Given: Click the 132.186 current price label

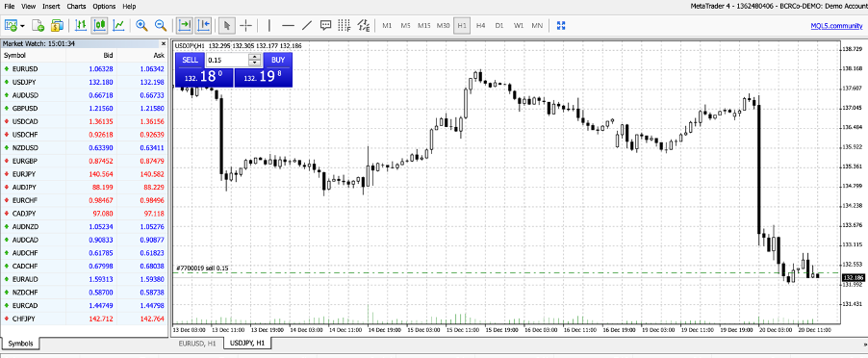Looking at the screenshot, I should [853, 277].
